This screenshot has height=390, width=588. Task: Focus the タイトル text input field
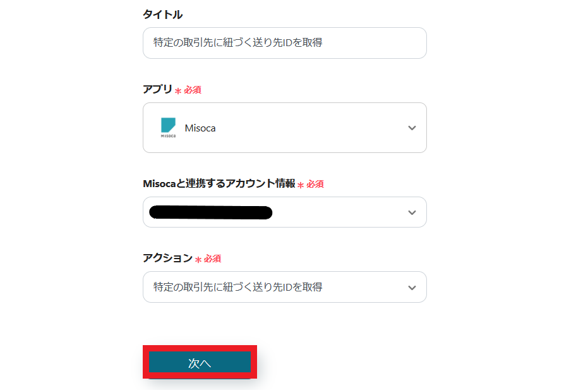[x=284, y=43]
